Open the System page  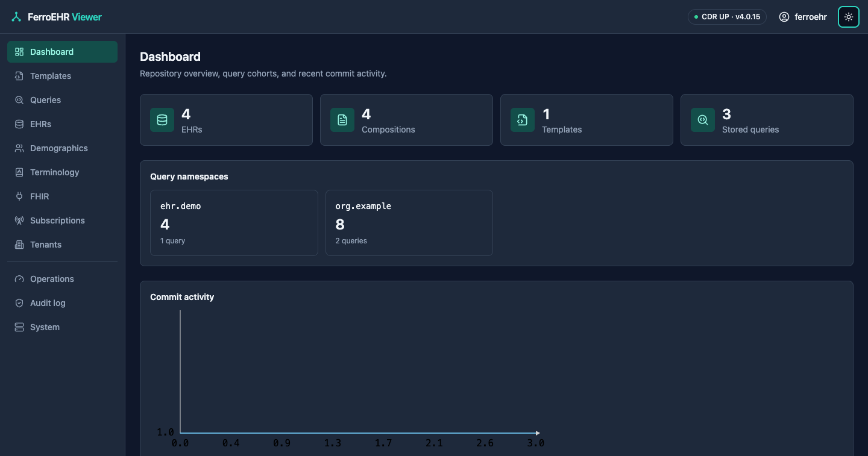pos(62,327)
